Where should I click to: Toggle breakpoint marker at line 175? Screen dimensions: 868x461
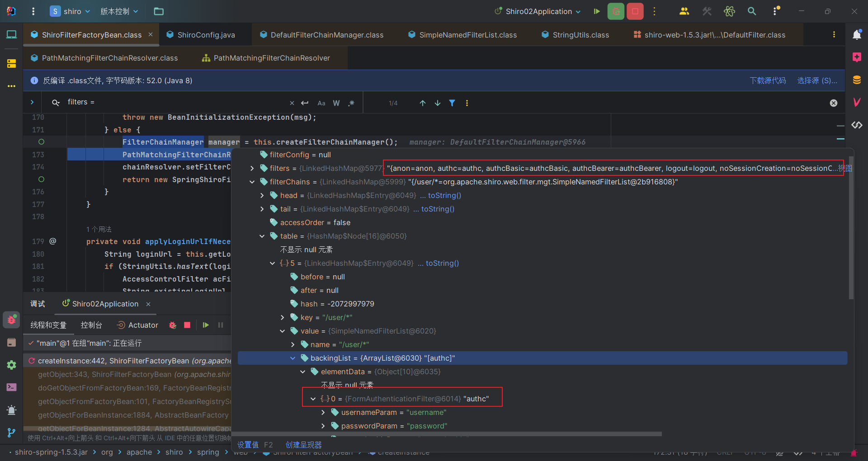pyautogui.click(x=41, y=179)
